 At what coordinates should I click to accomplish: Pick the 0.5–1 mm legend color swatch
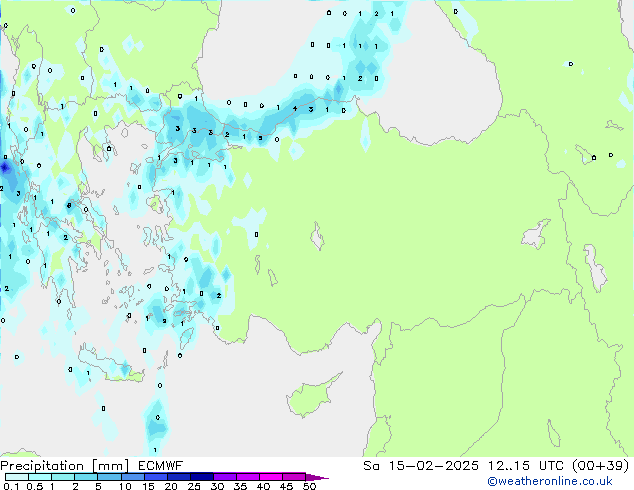pos(40,477)
